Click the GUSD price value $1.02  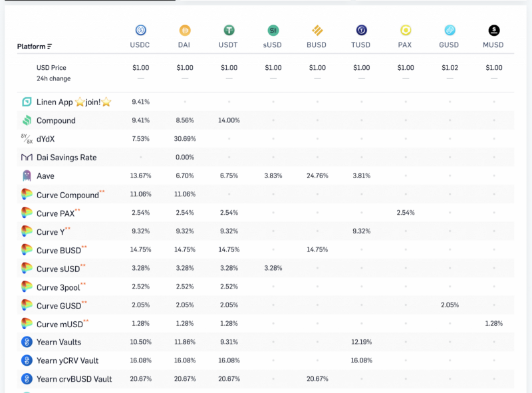(x=450, y=68)
